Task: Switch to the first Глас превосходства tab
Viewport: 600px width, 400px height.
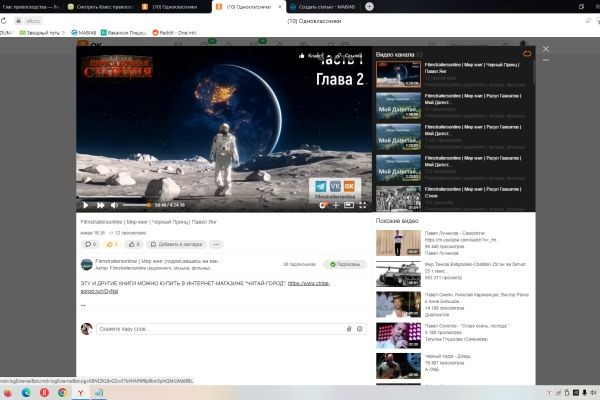Action: pos(31,7)
